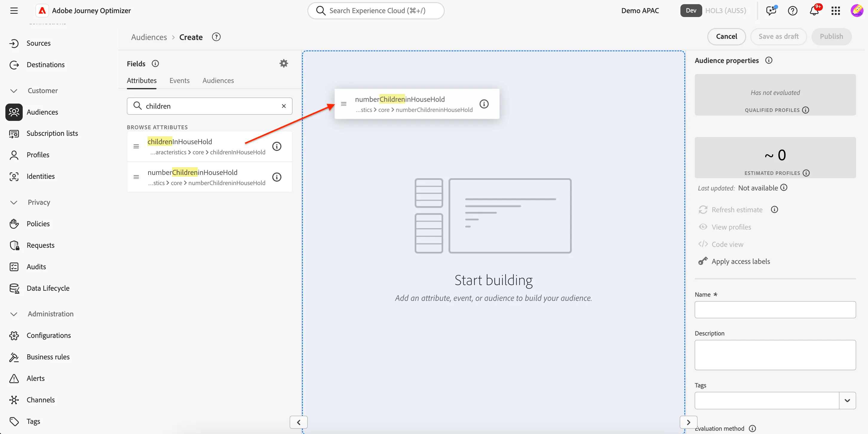868x434 pixels.
Task: Switch to the Audiences fields tab
Action: (x=218, y=81)
